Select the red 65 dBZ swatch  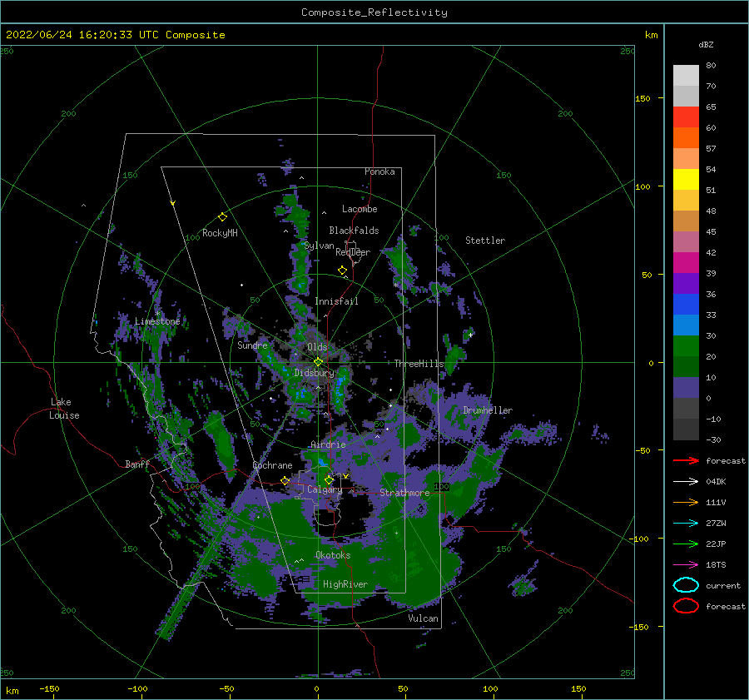click(686, 117)
